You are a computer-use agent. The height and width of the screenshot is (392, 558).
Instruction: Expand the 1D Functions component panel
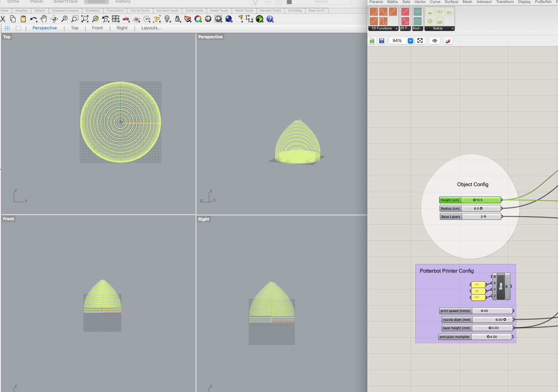[x=397, y=28]
